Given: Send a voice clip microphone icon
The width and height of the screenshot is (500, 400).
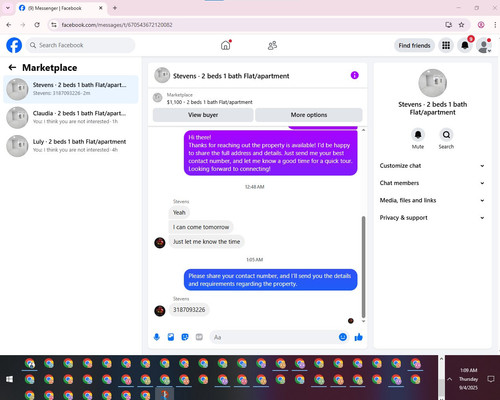Looking at the screenshot, I should tap(157, 337).
